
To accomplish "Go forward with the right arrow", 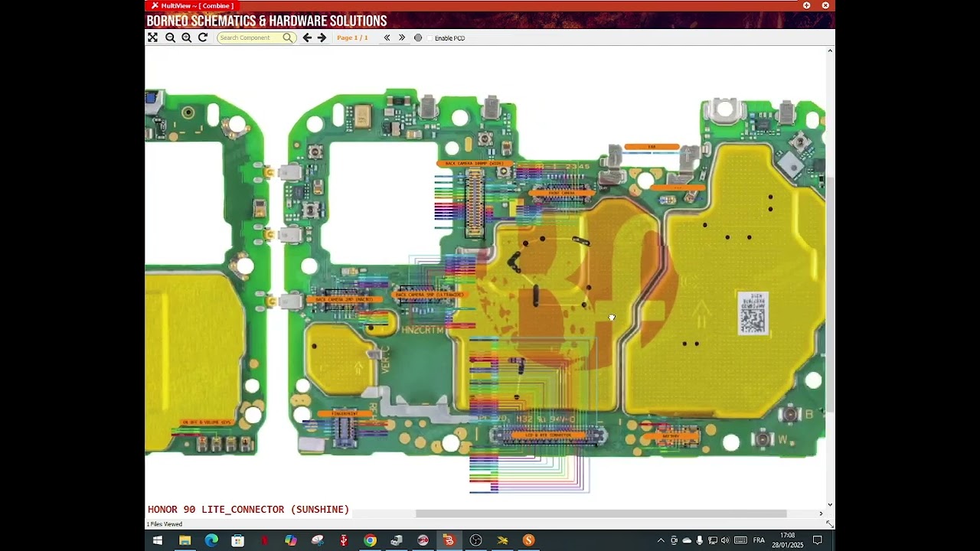I will point(322,37).
